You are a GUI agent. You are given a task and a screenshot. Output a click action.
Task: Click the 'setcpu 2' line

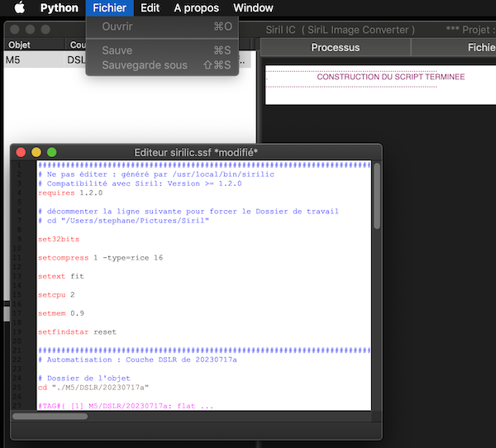(x=56, y=294)
